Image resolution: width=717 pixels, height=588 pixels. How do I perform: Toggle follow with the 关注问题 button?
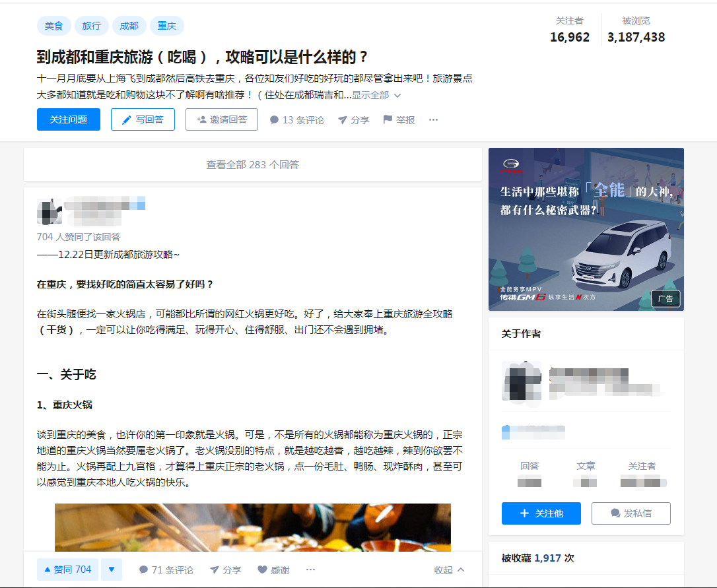68,119
